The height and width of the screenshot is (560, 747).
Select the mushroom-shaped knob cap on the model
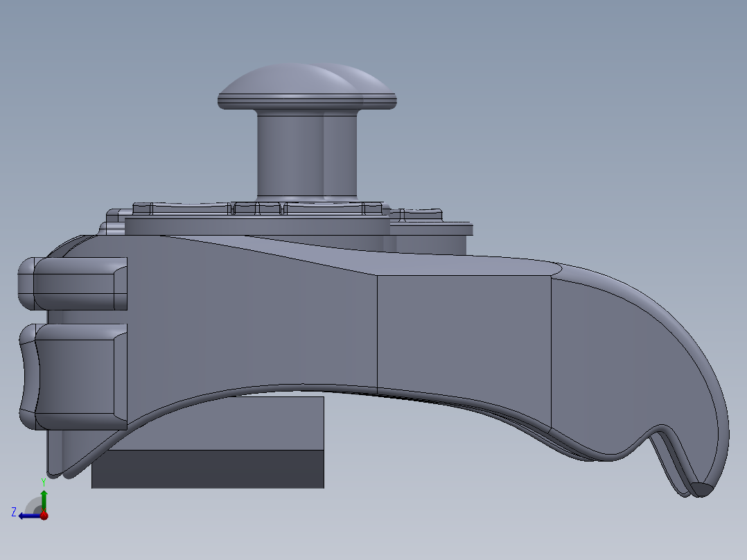pyautogui.click(x=307, y=87)
